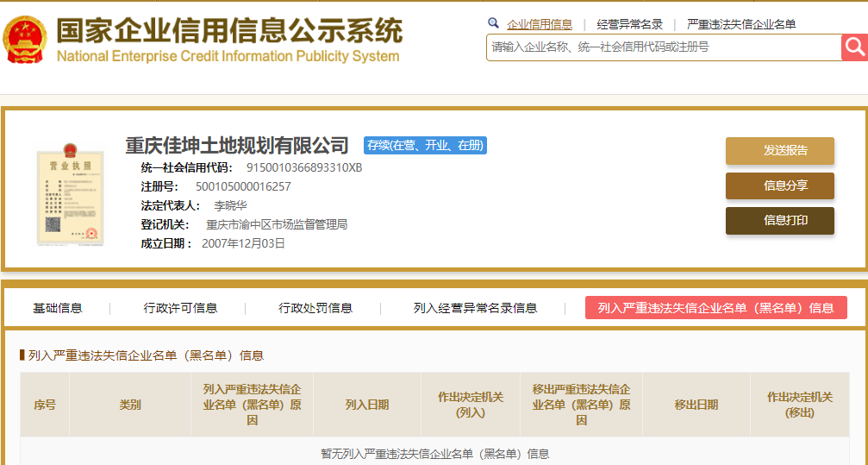The image size is (868, 465).
Task: Click the registration authority 重庆市渝中区市场监督管理局
Action: [x=277, y=224]
